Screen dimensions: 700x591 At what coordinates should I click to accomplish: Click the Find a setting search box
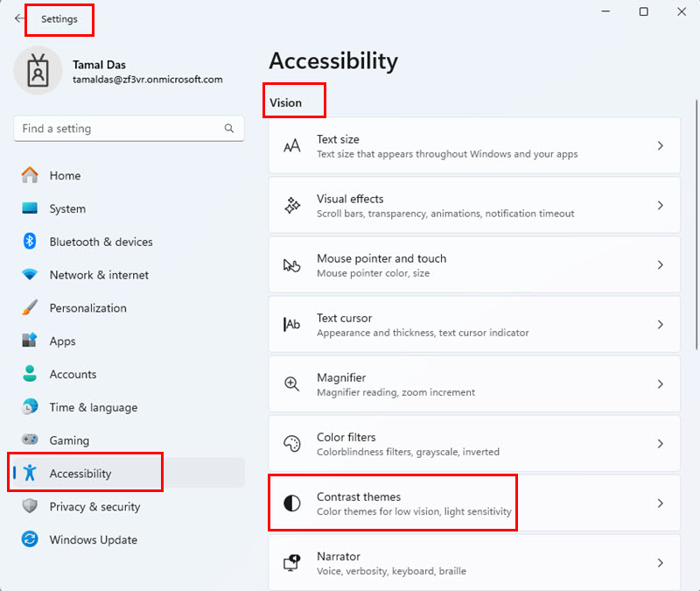point(129,129)
